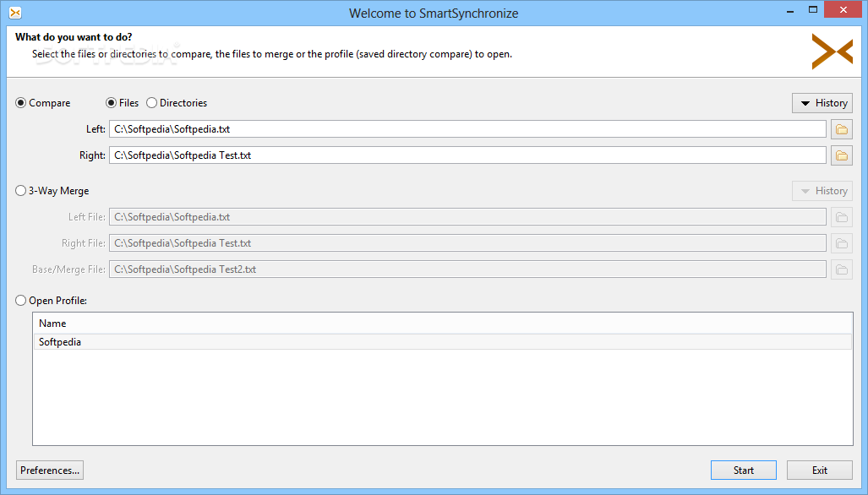Click the Exit button
This screenshot has width=868, height=495.
click(820, 471)
